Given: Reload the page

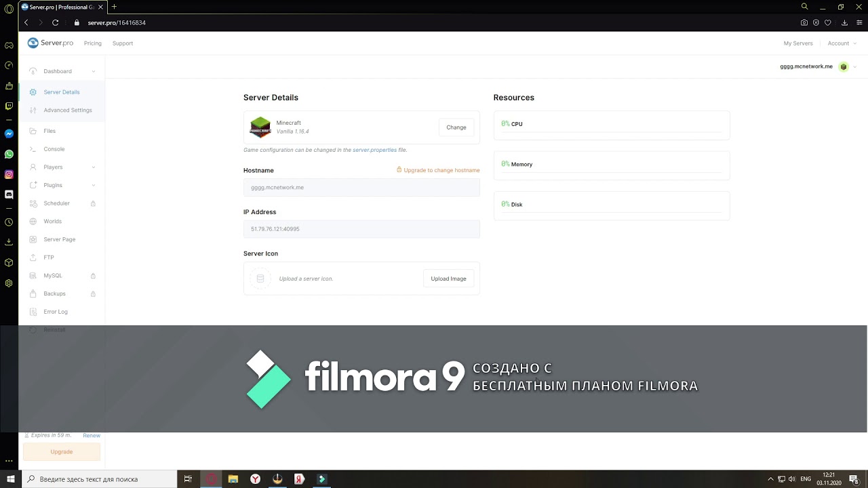Looking at the screenshot, I should [56, 22].
